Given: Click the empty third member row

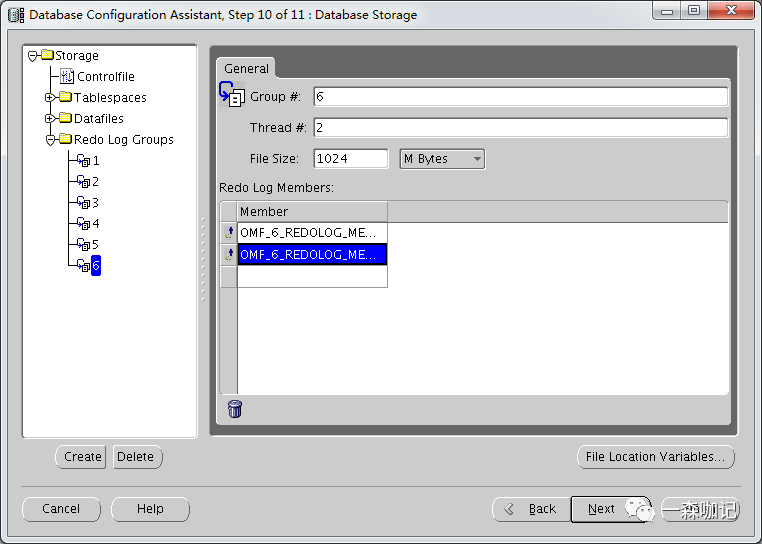Looking at the screenshot, I should [312, 277].
